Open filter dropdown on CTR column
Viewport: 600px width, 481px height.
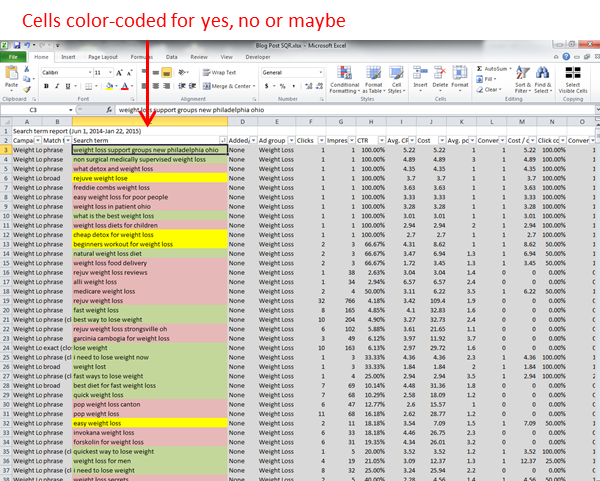pyautogui.click(x=382, y=140)
